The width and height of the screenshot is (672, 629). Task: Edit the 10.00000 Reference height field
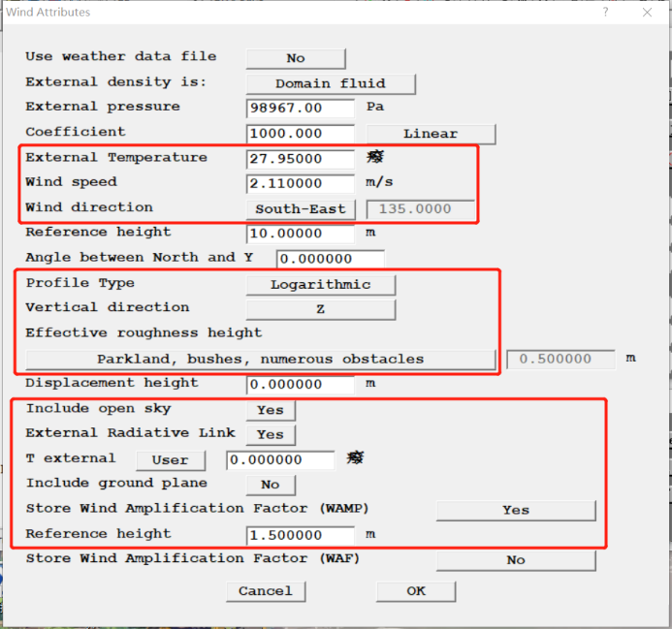tap(301, 234)
